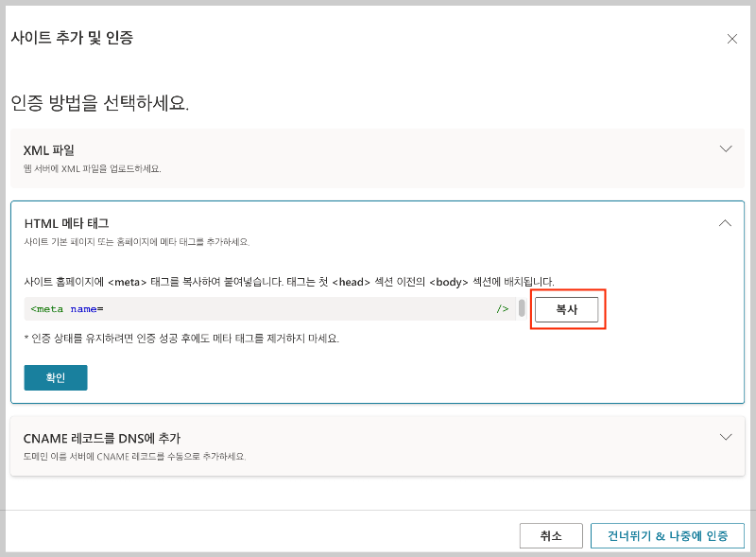Viewport: 756px width, 557px height.
Task: Click the chevron icon on the CNAME row
Action: click(726, 437)
